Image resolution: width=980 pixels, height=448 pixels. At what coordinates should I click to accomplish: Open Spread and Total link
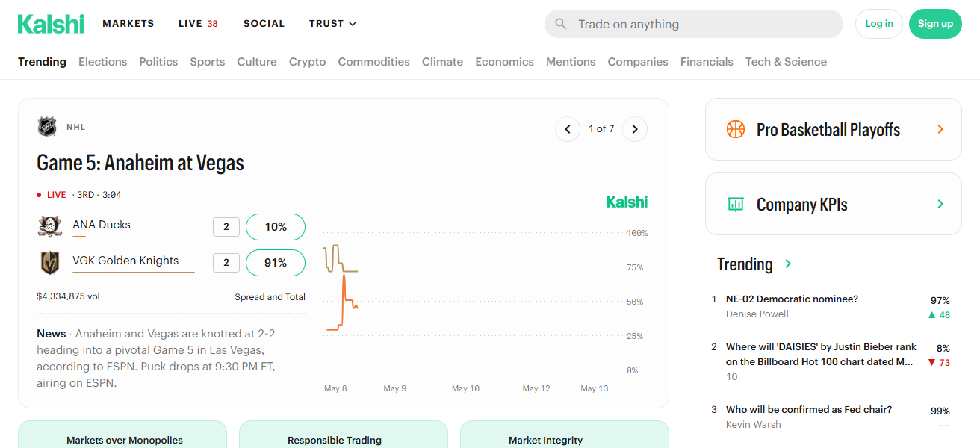[270, 297]
